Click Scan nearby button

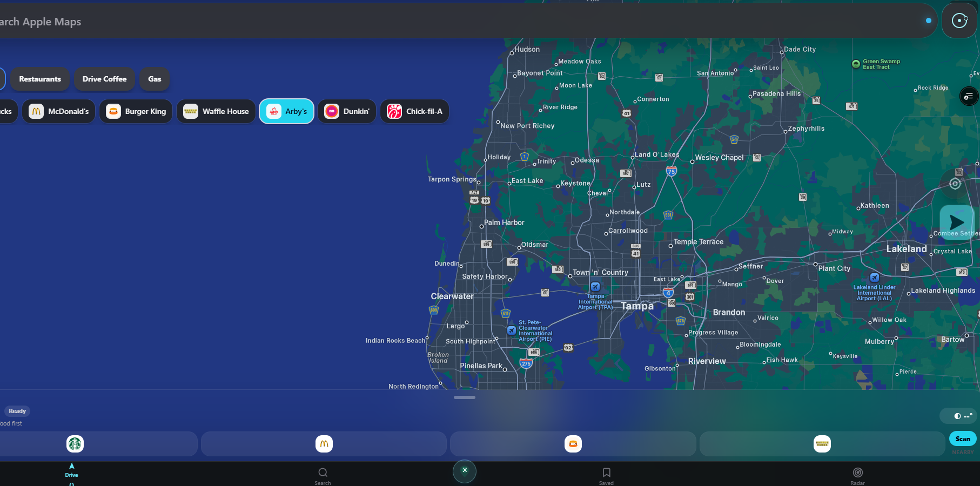click(963, 438)
